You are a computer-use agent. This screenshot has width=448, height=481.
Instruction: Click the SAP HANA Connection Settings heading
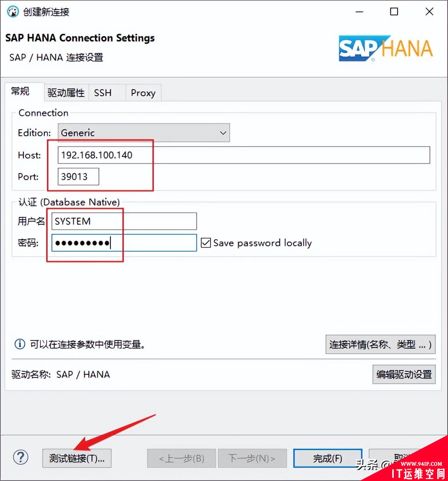tap(80, 38)
